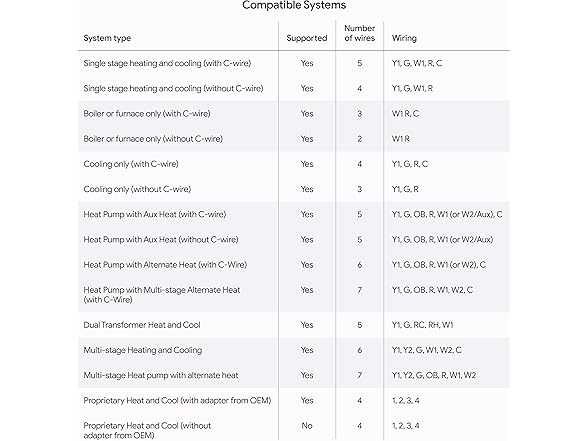Click the Supported column header
588x441 pixels.
(x=307, y=38)
